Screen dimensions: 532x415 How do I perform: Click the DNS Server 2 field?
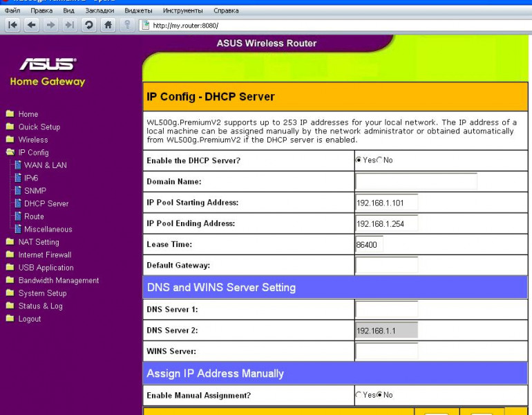coord(387,330)
